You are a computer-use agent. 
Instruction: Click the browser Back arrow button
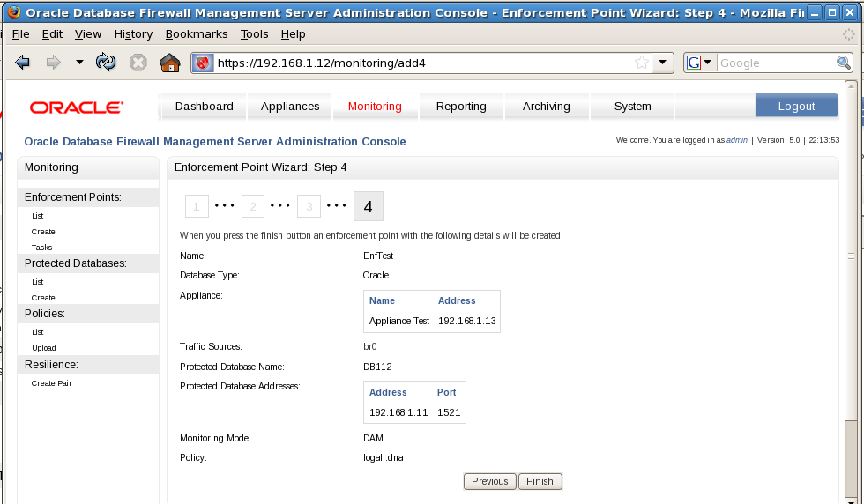click(x=23, y=63)
